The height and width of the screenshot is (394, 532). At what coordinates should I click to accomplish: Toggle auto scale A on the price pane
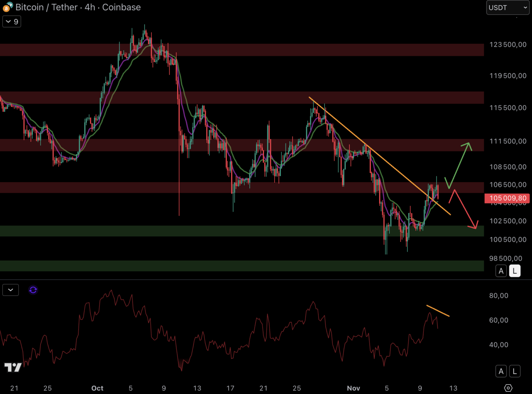(x=501, y=271)
